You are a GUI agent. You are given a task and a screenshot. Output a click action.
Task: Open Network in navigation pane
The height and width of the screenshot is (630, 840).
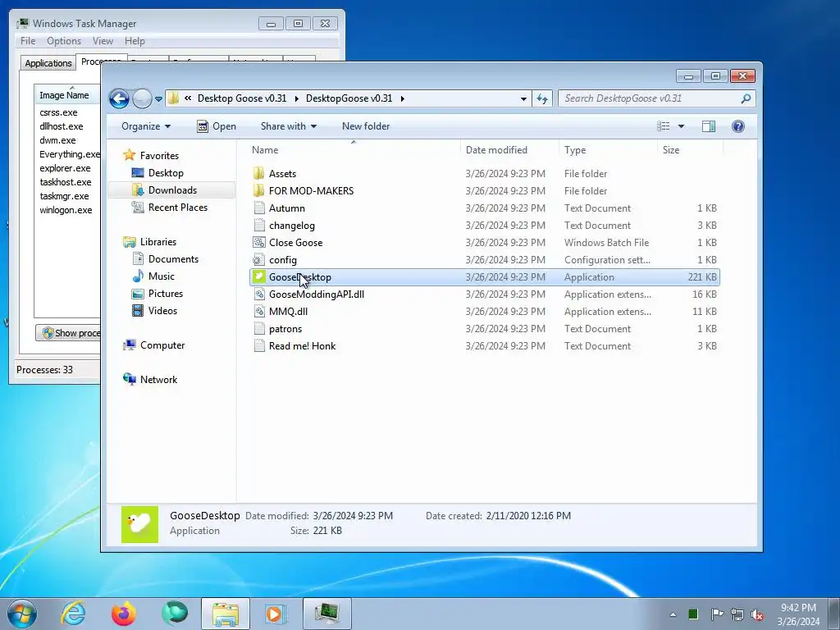[x=158, y=380]
